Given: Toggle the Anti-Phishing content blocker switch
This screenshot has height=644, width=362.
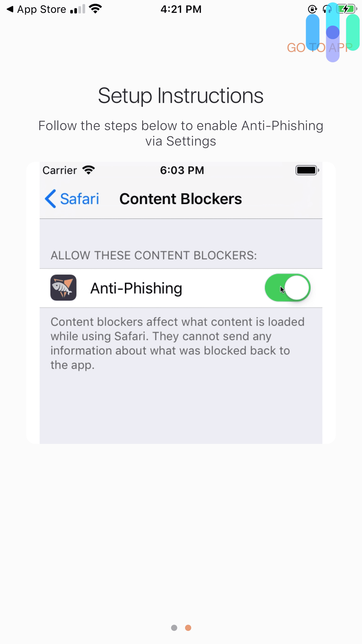Looking at the screenshot, I should point(288,288).
